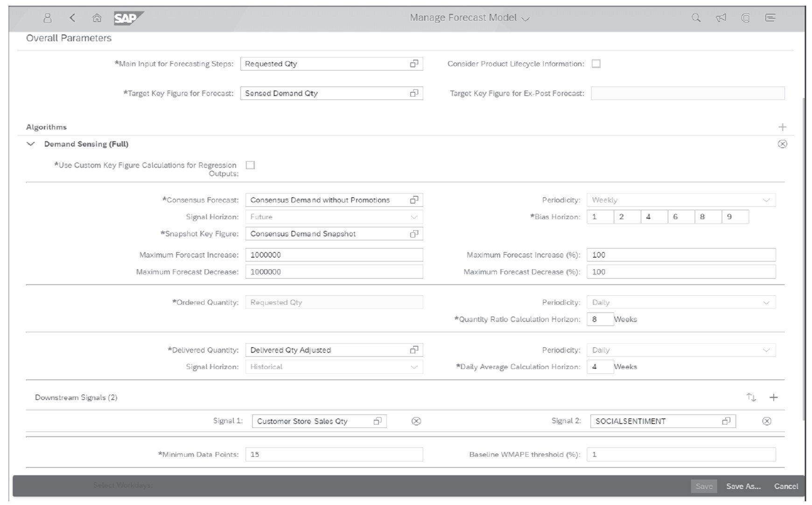This screenshot has height=505, width=812.
Task: Open the search magnifier icon
Action: pos(696,18)
